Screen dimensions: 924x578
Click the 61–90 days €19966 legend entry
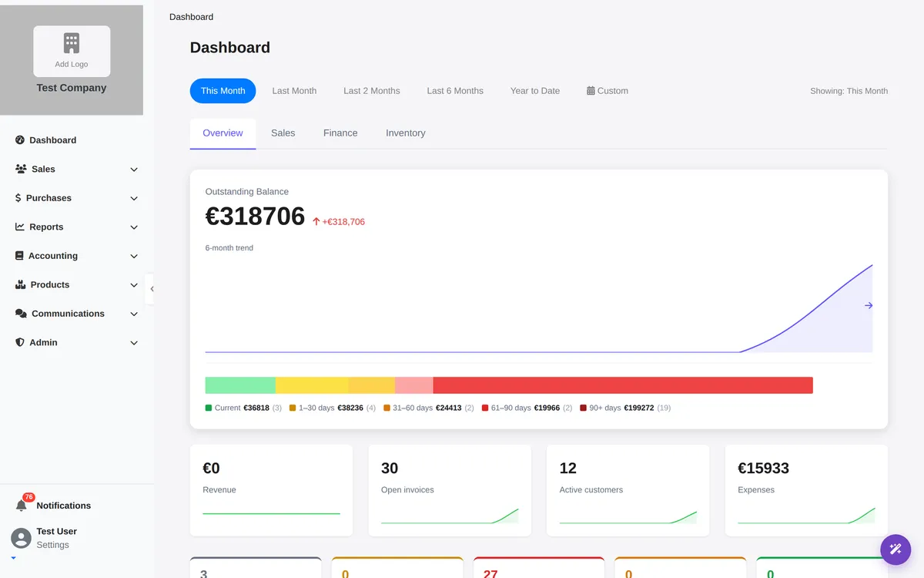coord(527,408)
